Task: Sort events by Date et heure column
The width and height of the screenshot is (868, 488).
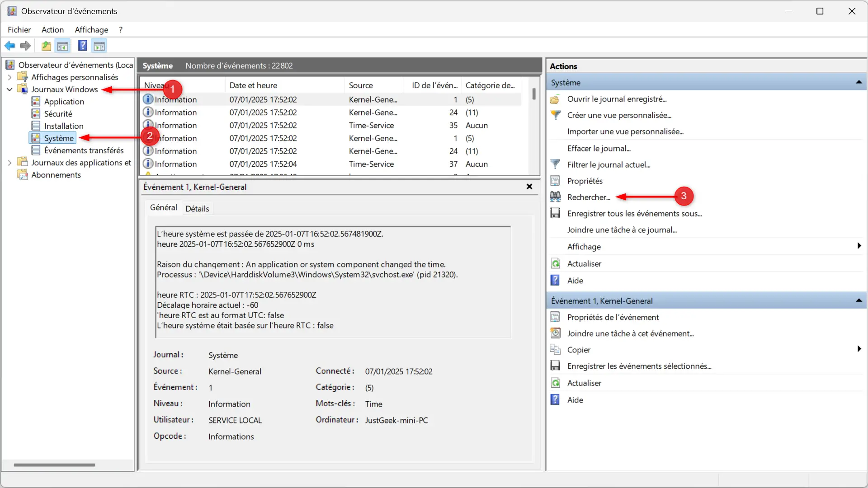Action: pyautogui.click(x=285, y=85)
